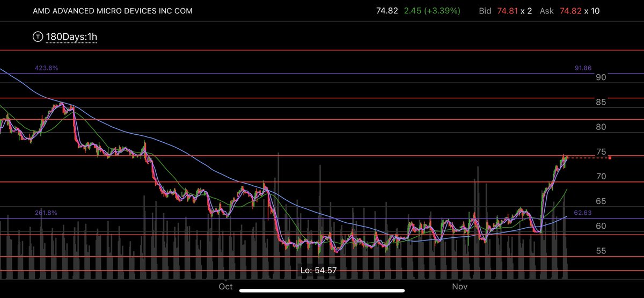Screen dimensions: 644x298
Task: Tap the Nov label on the time axis
Action: 459,287
